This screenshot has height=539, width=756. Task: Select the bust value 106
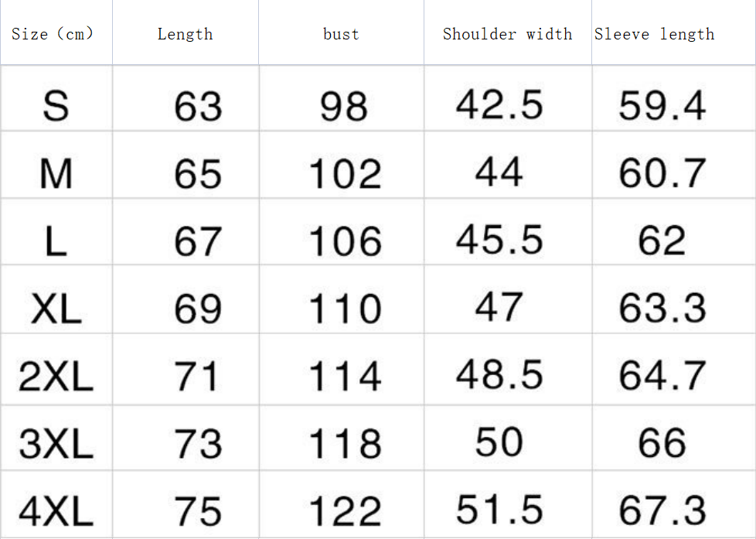(345, 241)
